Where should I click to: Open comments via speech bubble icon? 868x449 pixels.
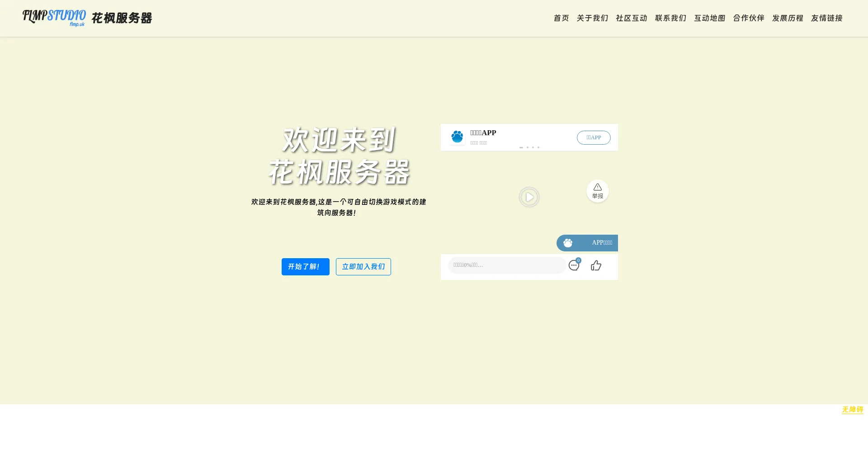574,265
